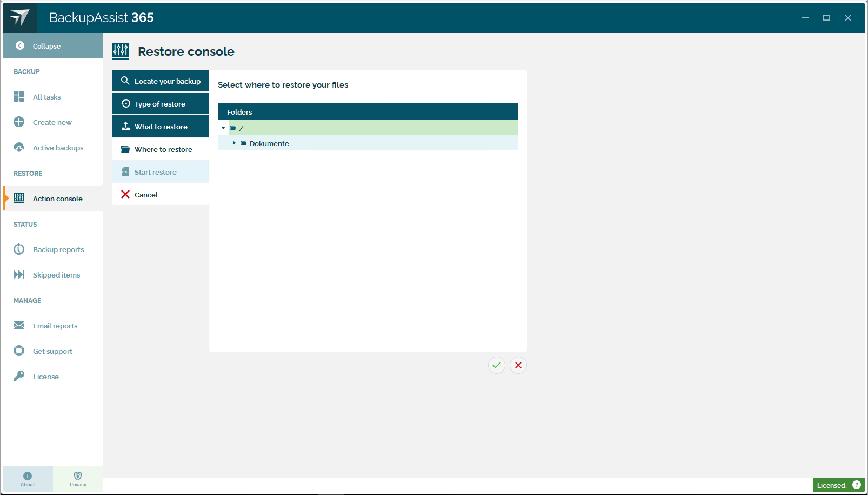Click the help question mark icon
The width and height of the screenshot is (868, 495).
tap(857, 485)
